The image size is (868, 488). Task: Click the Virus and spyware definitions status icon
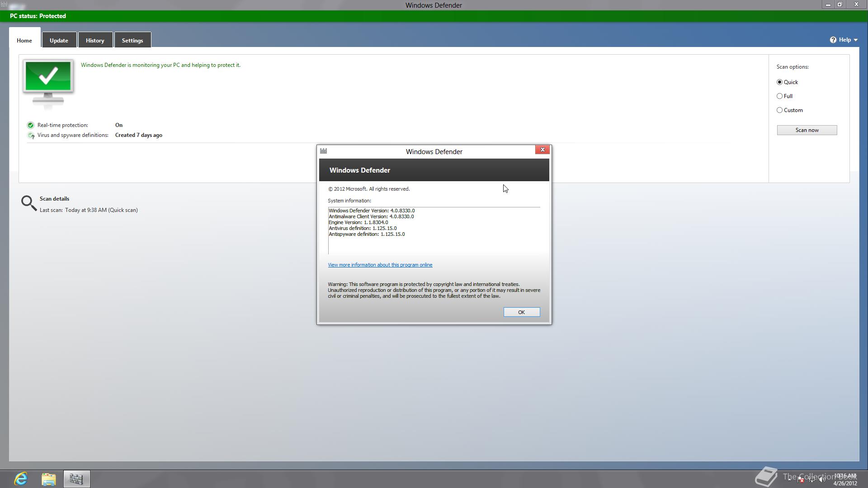point(30,135)
